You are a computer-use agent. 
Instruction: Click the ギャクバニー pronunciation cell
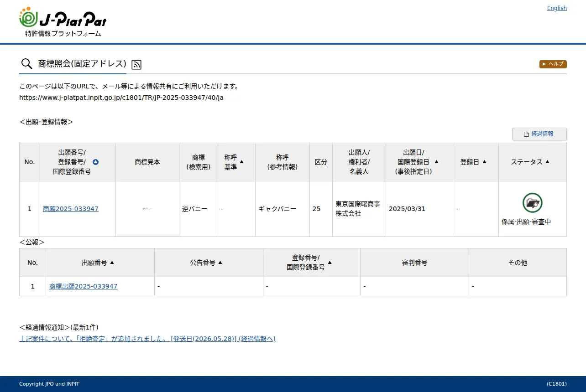point(283,209)
